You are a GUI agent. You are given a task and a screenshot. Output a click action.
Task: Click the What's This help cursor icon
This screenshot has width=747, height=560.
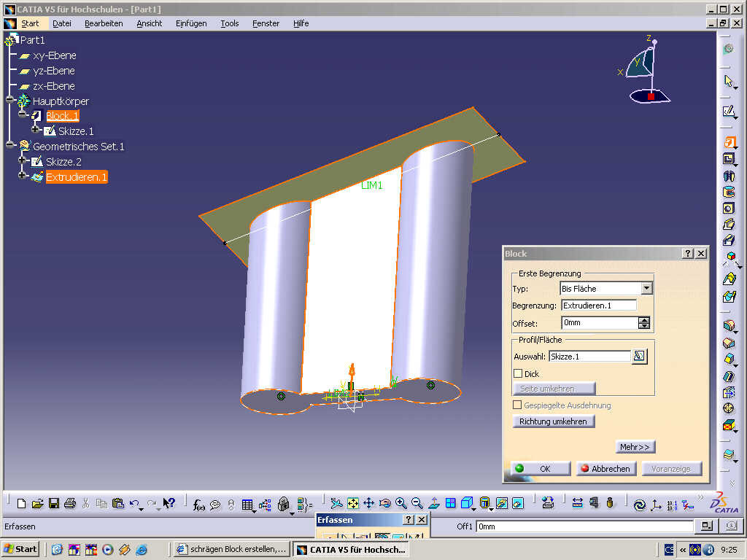[x=169, y=503]
